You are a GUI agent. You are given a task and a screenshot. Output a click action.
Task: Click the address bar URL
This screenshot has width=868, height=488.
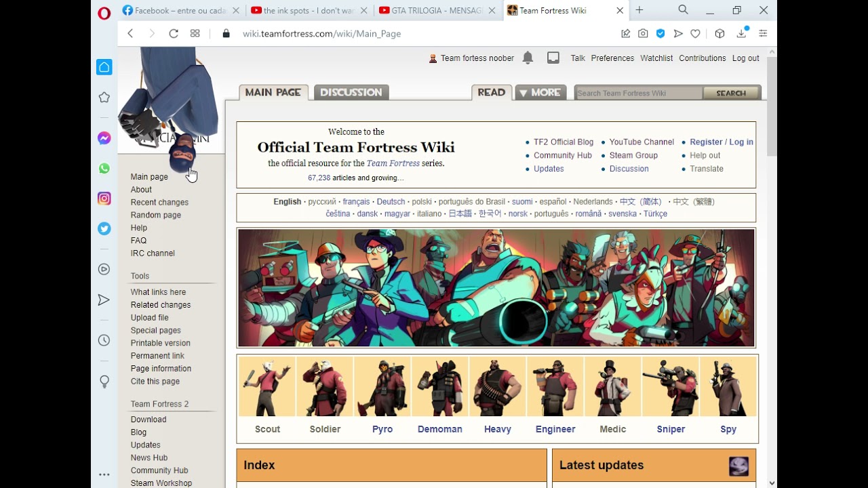321,34
